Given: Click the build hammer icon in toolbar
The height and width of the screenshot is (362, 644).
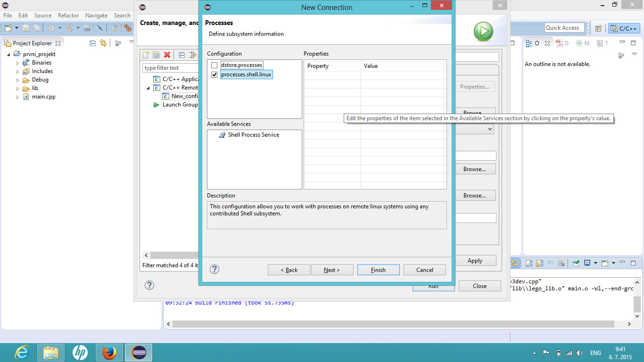Looking at the screenshot, I should point(69,28).
